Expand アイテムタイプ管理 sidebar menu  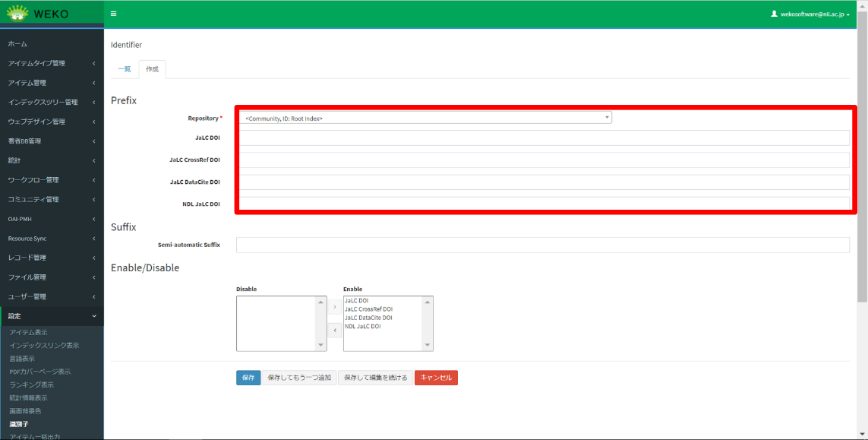pyautogui.click(x=52, y=63)
